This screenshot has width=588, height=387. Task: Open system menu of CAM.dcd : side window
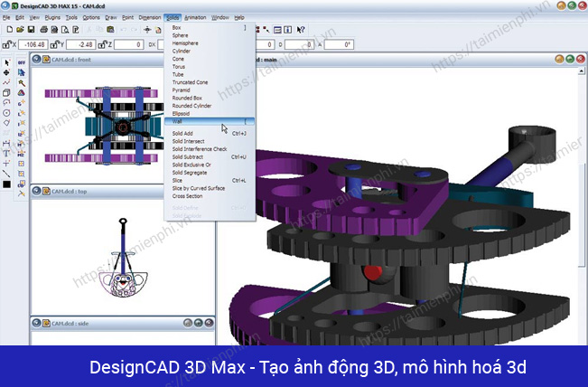pos(36,323)
